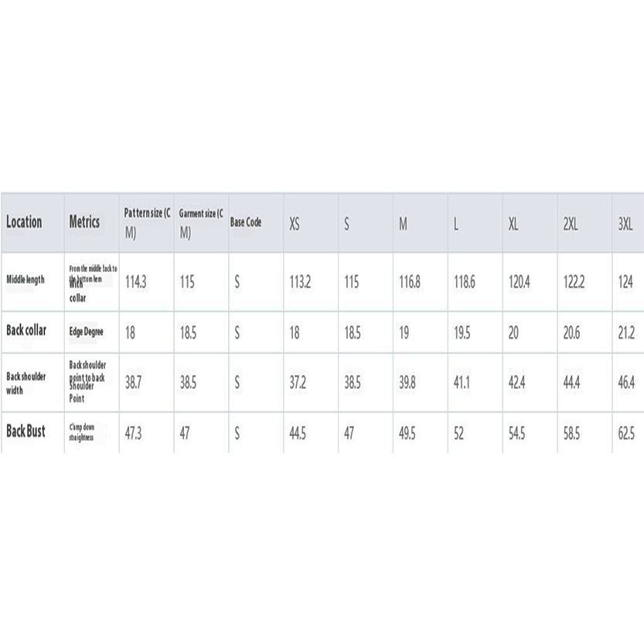Click the Edge Degree metric cell
Screen dimensions: 644x644
click(87, 332)
